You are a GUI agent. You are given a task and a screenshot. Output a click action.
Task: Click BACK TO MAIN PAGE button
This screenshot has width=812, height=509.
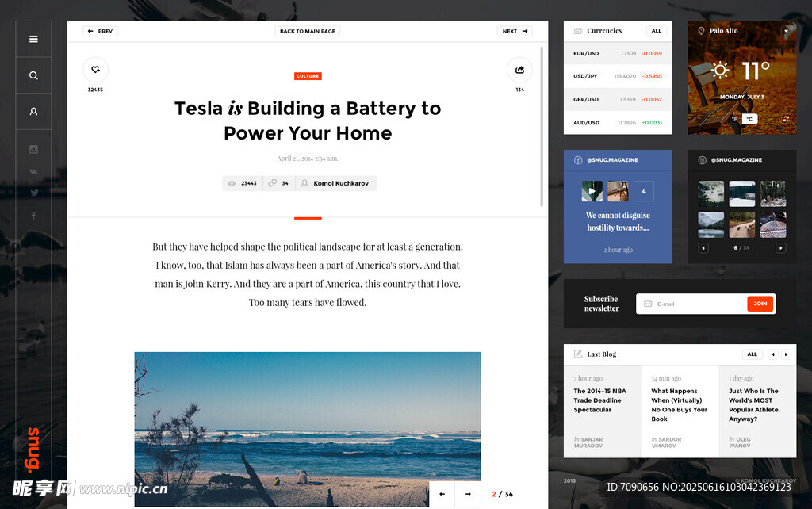click(308, 31)
